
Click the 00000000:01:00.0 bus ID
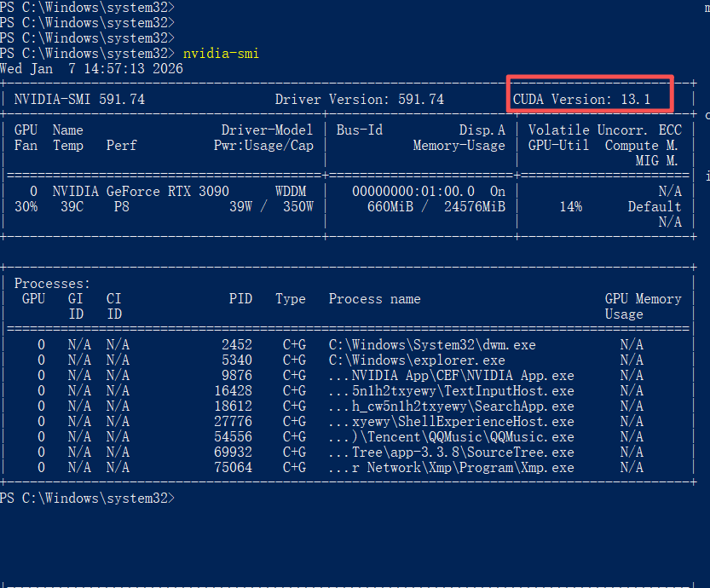413,192
